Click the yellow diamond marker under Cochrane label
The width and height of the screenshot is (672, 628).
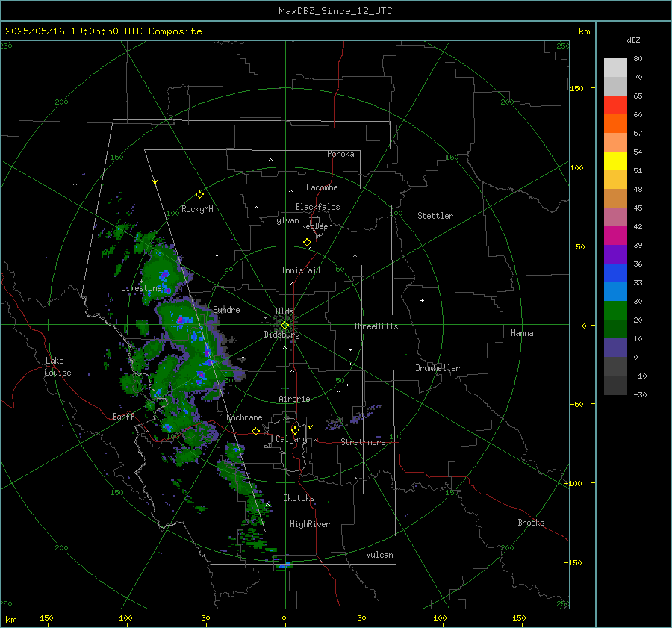click(x=256, y=432)
